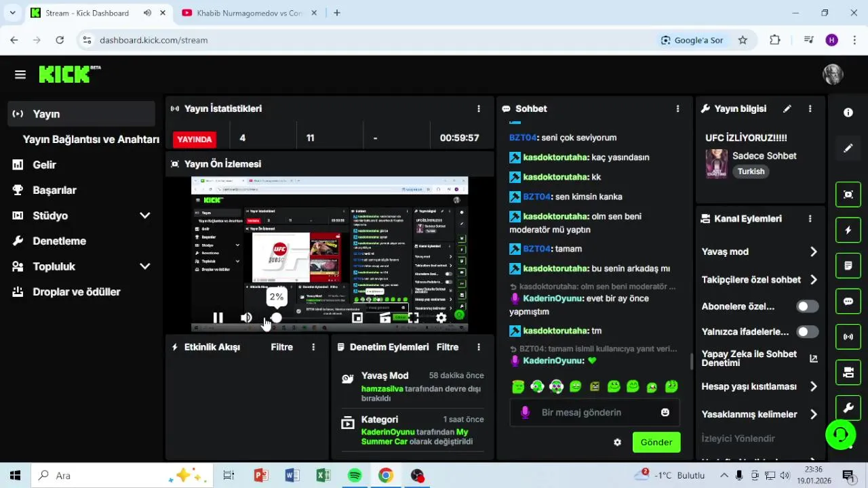Open preview player settings gear
The height and width of the screenshot is (488, 868).
(441, 317)
